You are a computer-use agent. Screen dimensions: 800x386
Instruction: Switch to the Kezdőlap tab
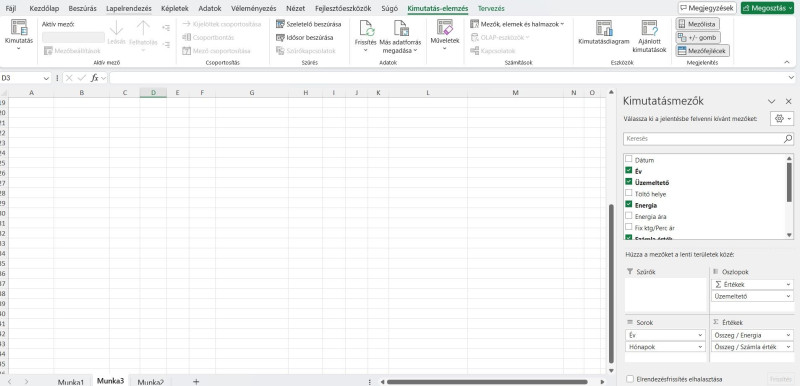click(44, 9)
